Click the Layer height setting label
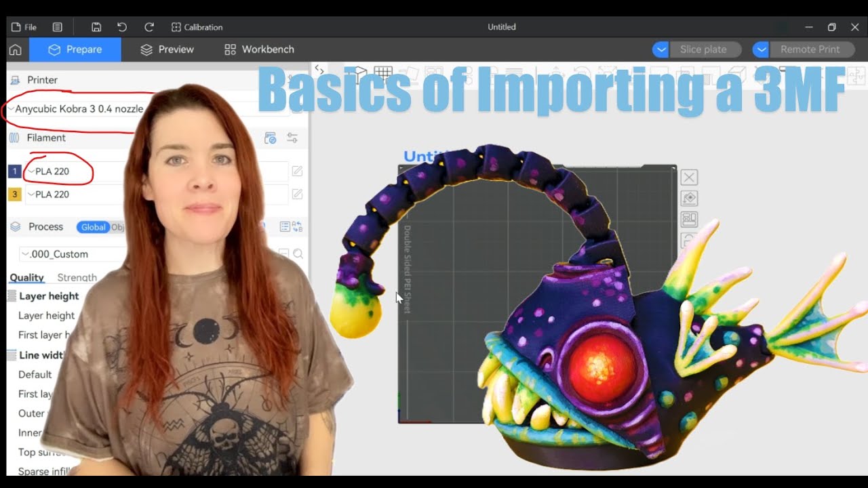Screen dimensions: 868x488 (46, 315)
